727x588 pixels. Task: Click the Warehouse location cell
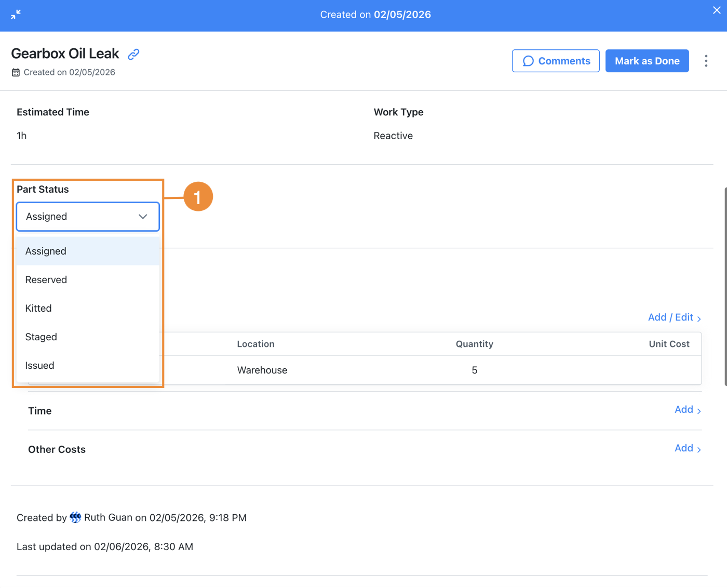[x=262, y=370]
